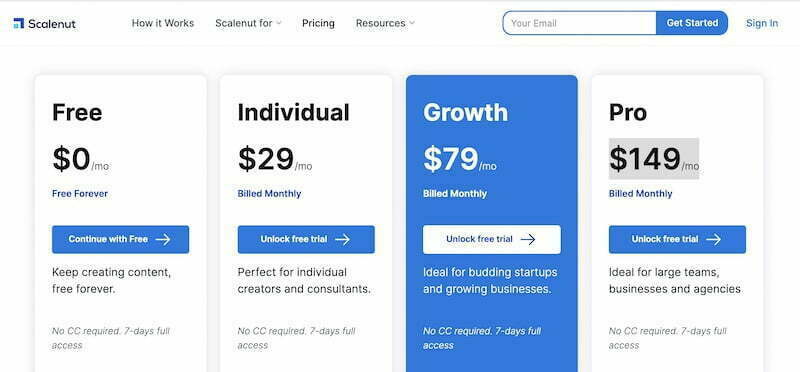Expand the Scalenut for dropdown chevron

click(279, 23)
